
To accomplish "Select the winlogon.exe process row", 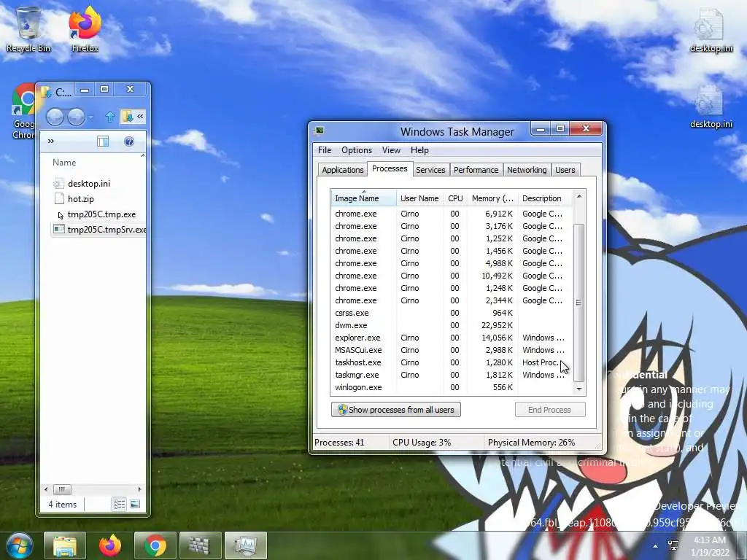I will click(x=452, y=387).
